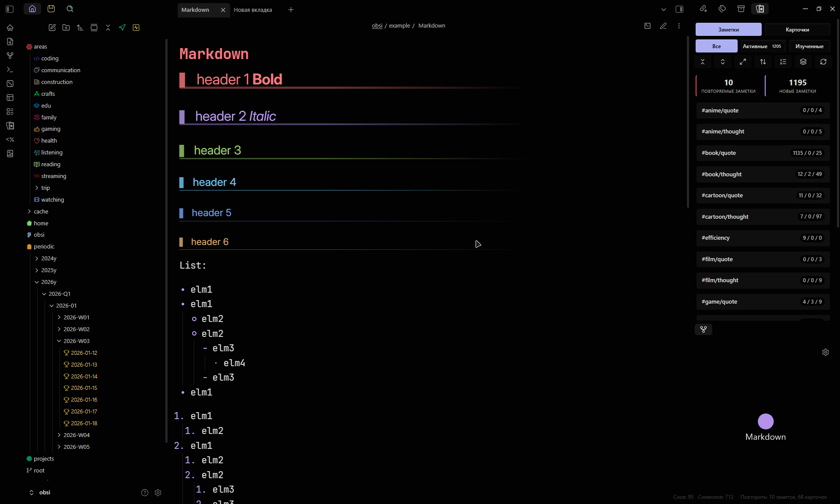This screenshot has height=504, width=840.
Task: Select the Заметки tab
Action: click(x=728, y=30)
